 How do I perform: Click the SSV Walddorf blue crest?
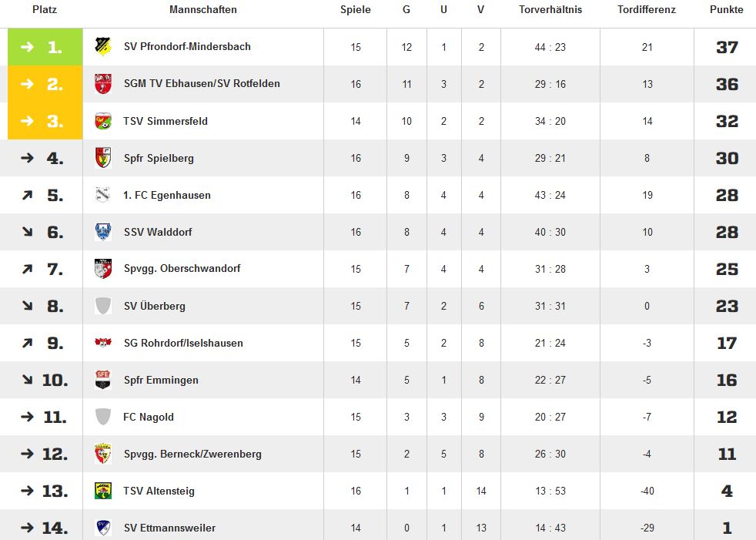point(102,232)
